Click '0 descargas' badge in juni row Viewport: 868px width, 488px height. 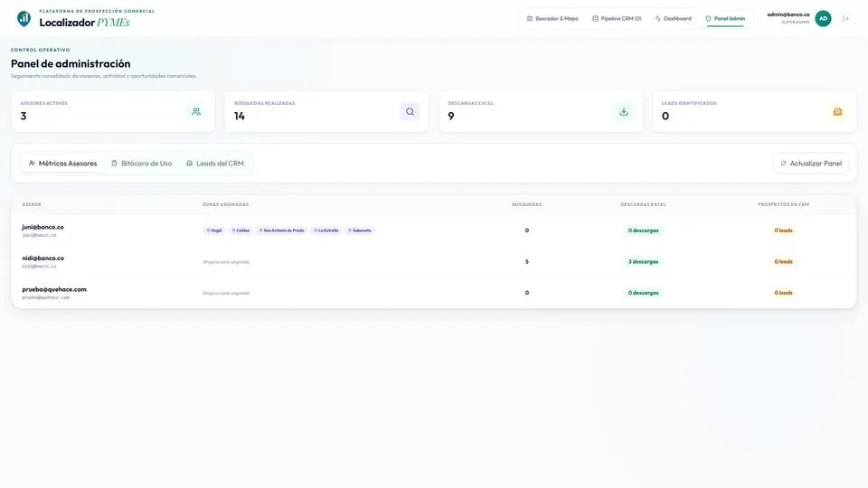point(643,230)
